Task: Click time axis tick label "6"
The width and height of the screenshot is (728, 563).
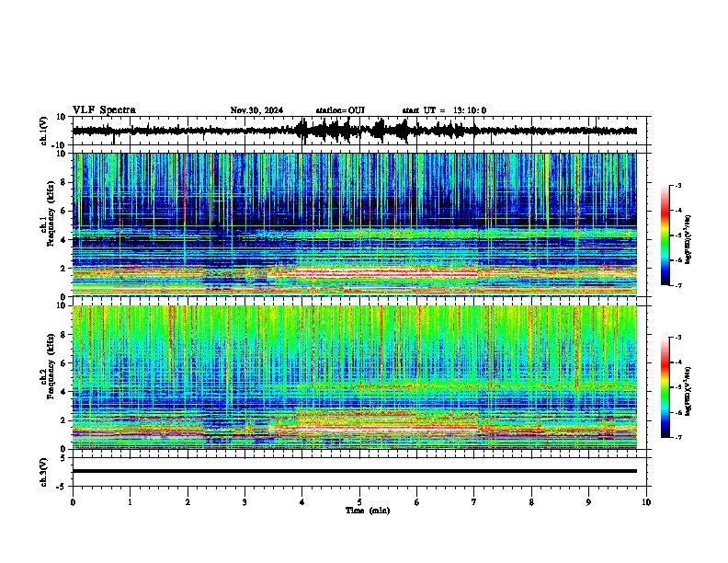Action: click(417, 502)
